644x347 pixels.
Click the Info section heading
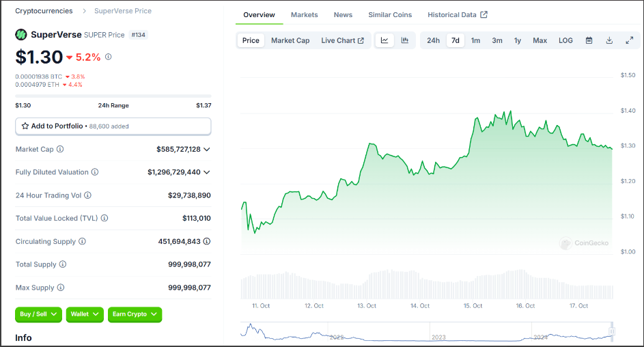pos(23,337)
